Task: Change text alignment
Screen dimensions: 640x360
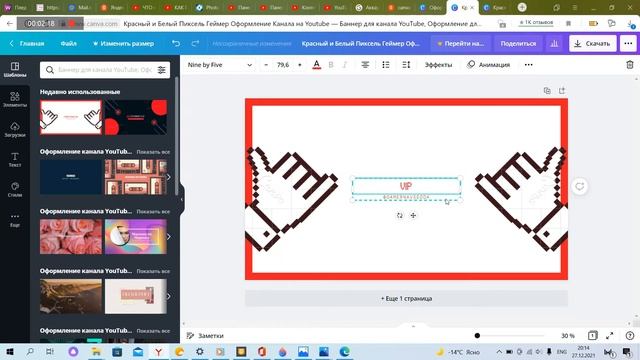Action: point(365,65)
